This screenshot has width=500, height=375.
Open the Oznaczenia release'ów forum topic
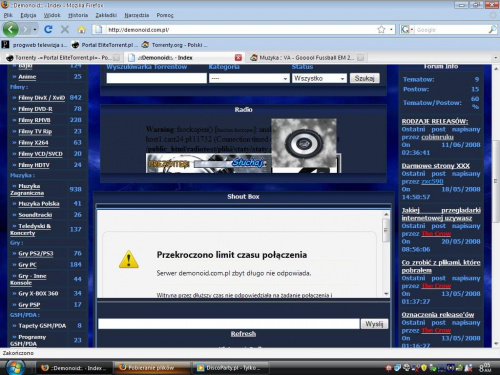(x=438, y=314)
